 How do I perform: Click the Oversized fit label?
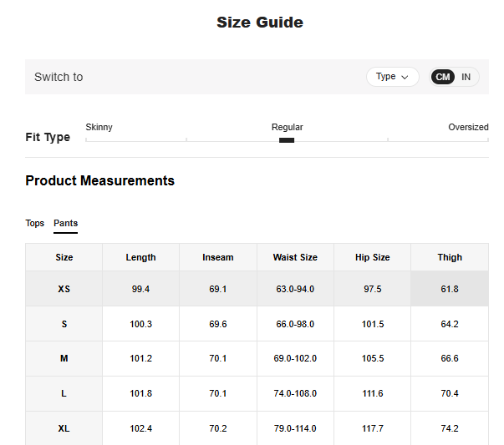click(468, 127)
